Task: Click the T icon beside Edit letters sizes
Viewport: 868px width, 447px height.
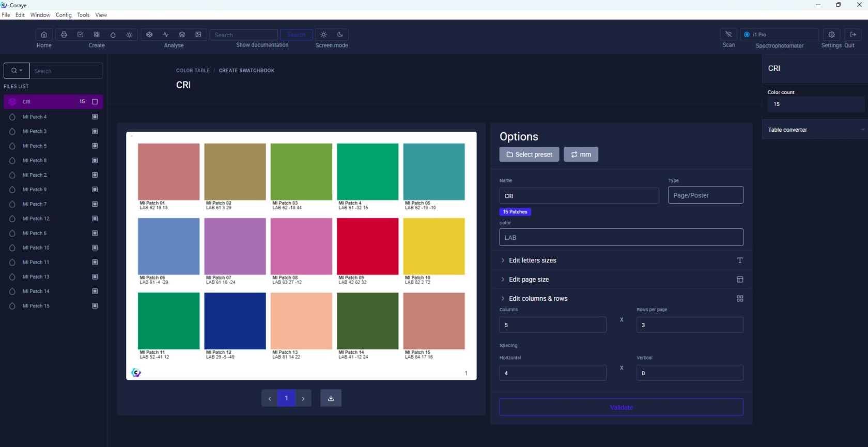Action: point(740,260)
